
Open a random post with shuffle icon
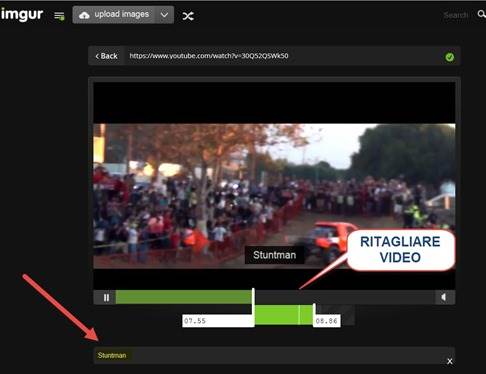coord(188,16)
